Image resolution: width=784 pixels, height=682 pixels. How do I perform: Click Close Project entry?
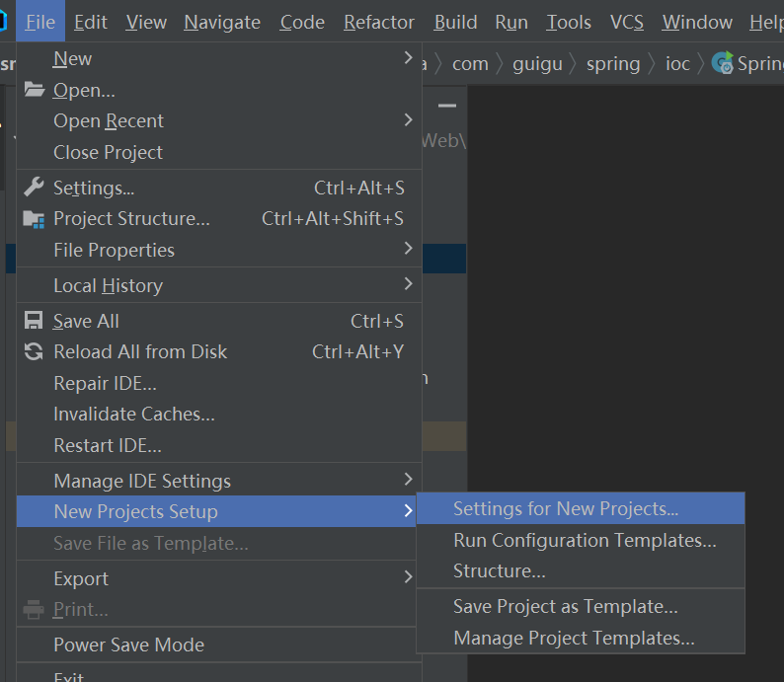point(109,152)
